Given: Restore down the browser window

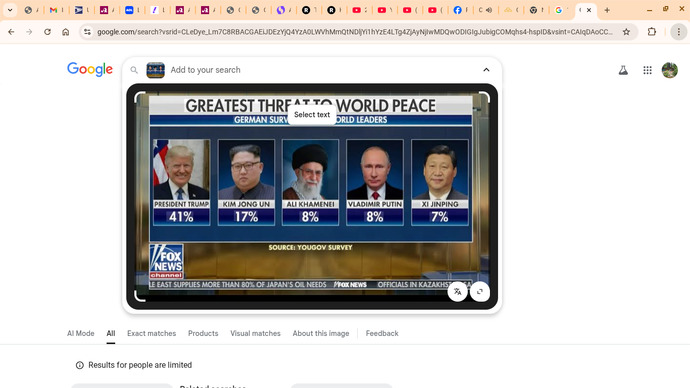Looking at the screenshot, I should click(665, 10).
